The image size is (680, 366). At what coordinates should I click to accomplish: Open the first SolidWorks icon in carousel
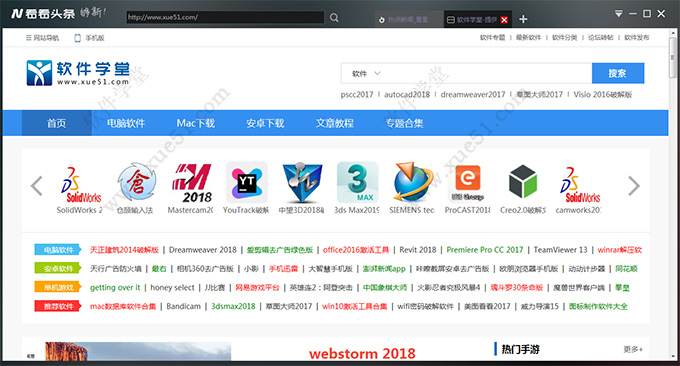[81, 184]
